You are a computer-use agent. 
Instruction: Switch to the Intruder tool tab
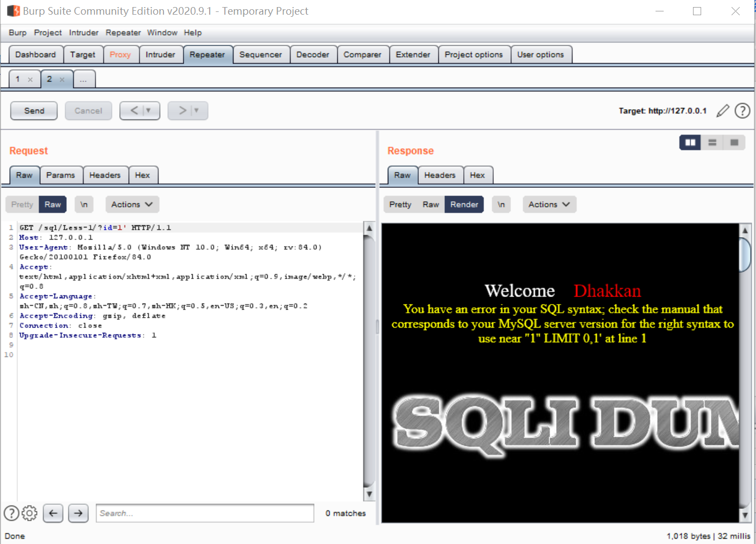coord(161,55)
